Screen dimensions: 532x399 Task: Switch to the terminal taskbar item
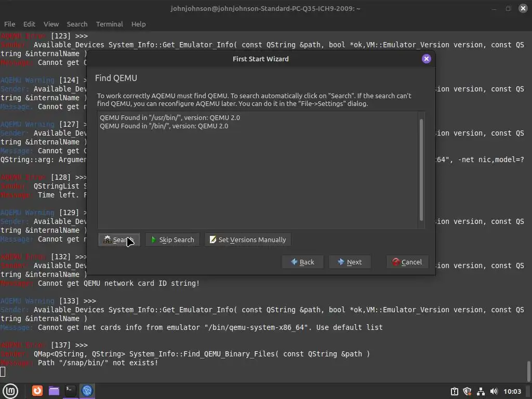tap(70, 391)
